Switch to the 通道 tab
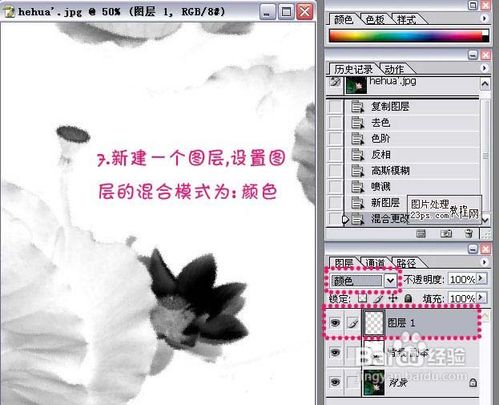 (375, 263)
